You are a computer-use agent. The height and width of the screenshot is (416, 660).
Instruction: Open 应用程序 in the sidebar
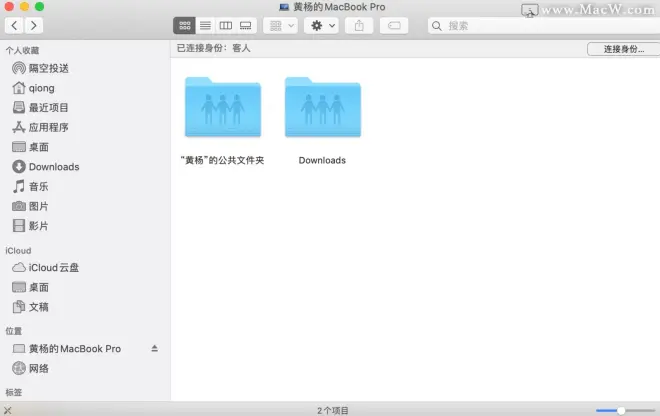click(41, 127)
